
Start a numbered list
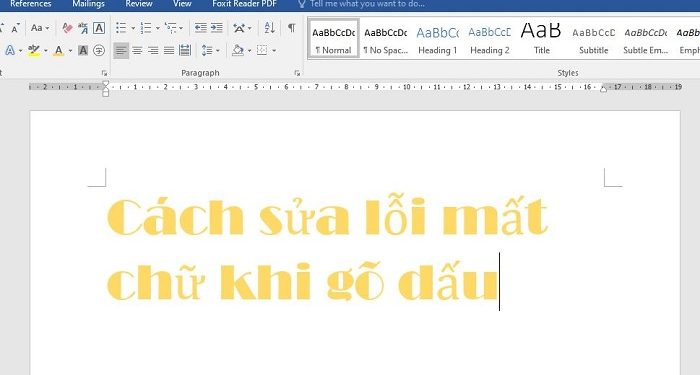pyautogui.click(x=146, y=28)
